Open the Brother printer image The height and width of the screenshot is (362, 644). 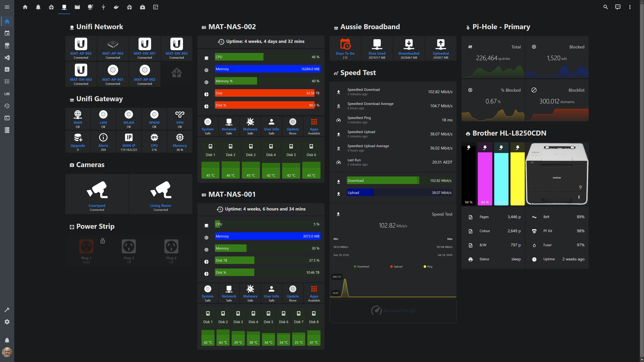click(557, 174)
